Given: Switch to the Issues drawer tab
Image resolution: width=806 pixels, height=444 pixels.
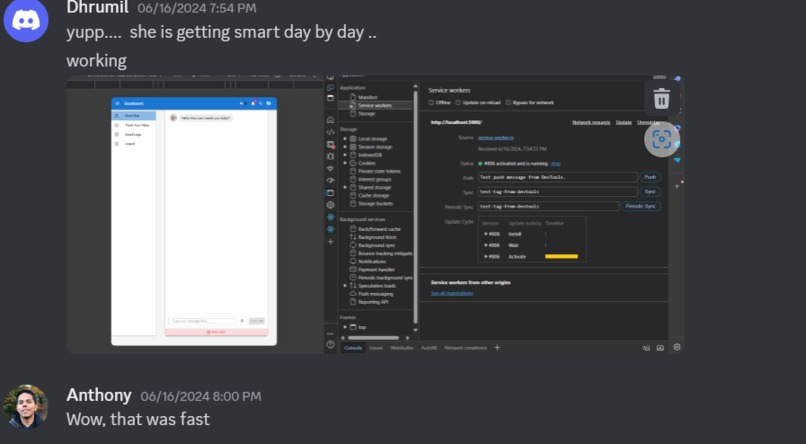Looking at the screenshot, I should (x=376, y=348).
